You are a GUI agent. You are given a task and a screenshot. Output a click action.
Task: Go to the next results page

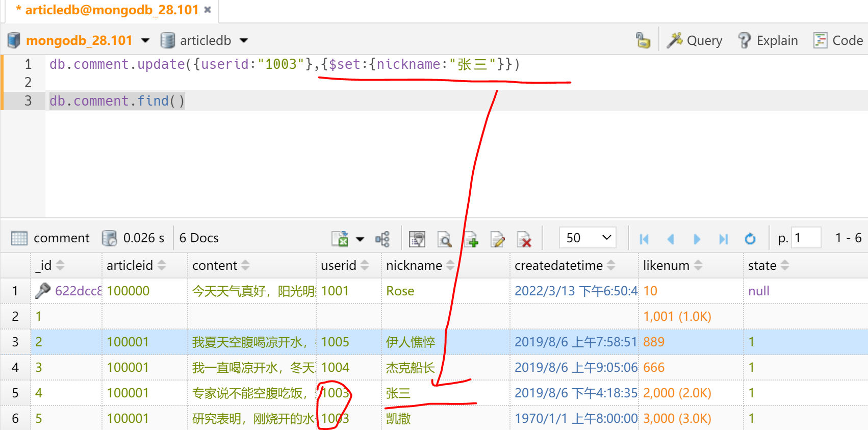pos(697,238)
